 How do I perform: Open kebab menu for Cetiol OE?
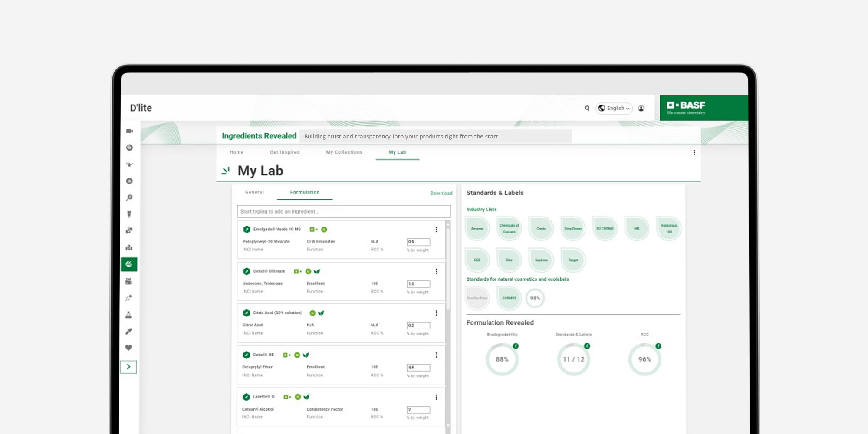(437, 355)
